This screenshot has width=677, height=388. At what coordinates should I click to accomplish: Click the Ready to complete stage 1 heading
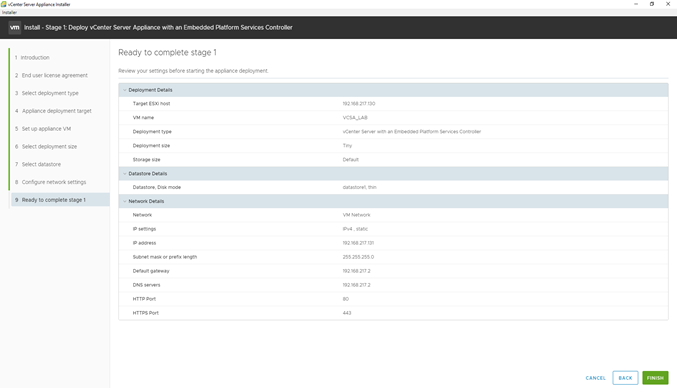click(x=168, y=53)
